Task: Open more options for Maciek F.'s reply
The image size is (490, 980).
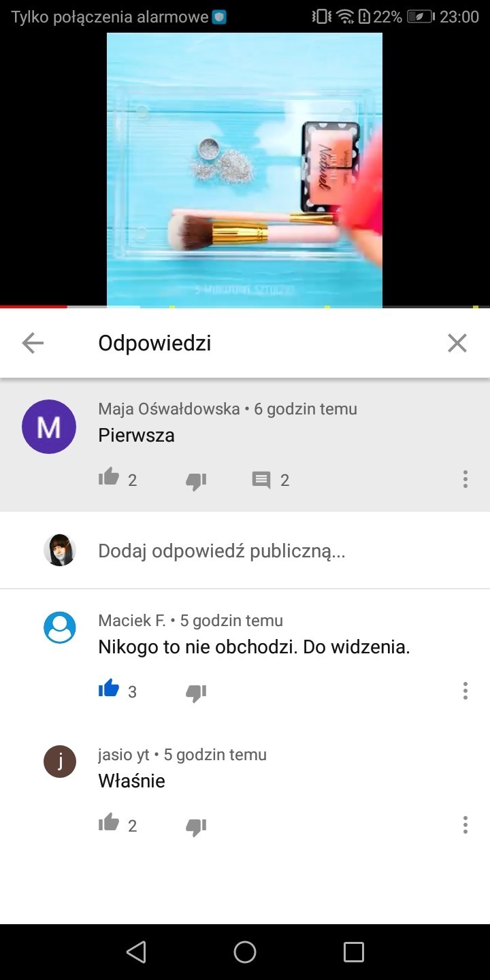Action: [x=465, y=691]
